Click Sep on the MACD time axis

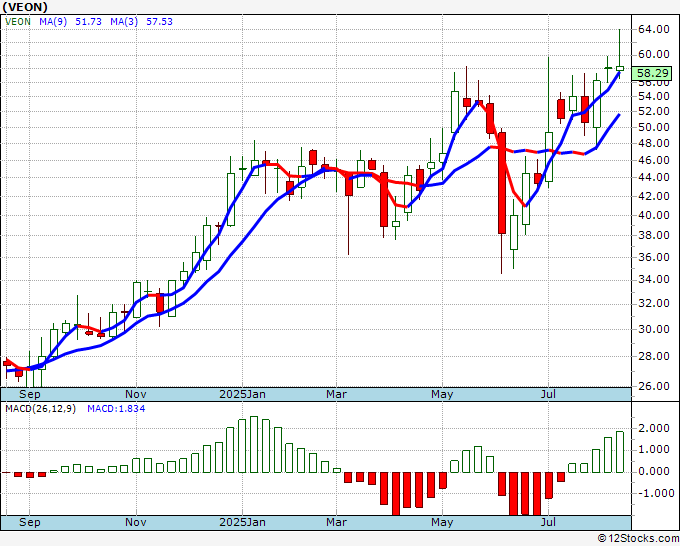click(x=30, y=522)
